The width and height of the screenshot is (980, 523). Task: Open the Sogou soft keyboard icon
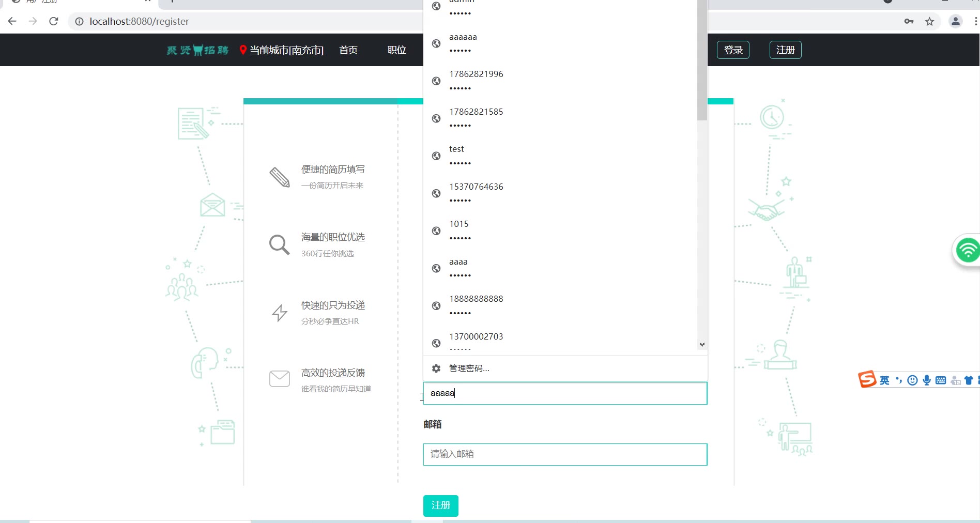[x=941, y=380]
